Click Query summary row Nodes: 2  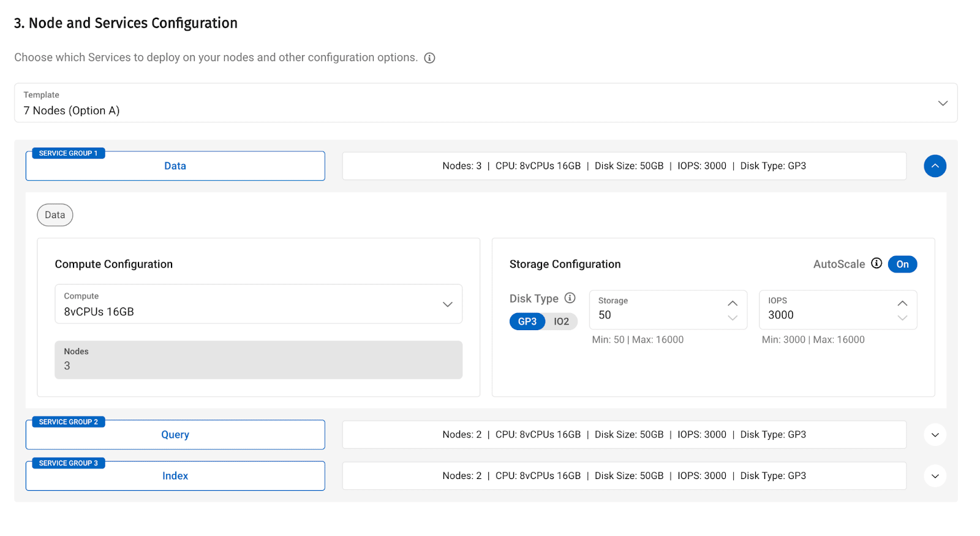click(624, 435)
